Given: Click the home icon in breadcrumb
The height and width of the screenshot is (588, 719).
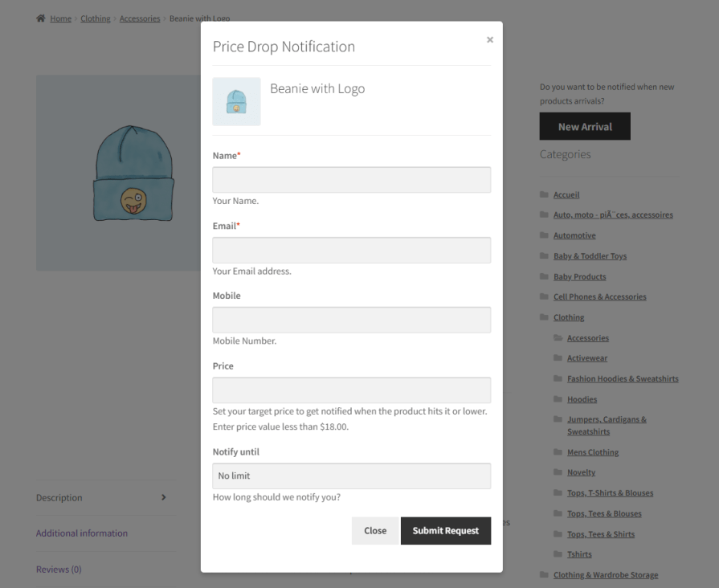Looking at the screenshot, I should [x=40, y=18].
